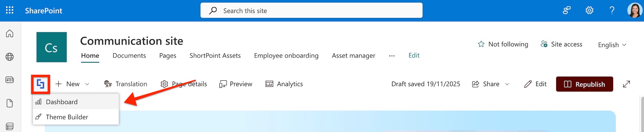The width and height of the screenshot is (644, 132).
Task: Open the ShortPoint Assets navigation link
Action: click(x=215, y=56)
